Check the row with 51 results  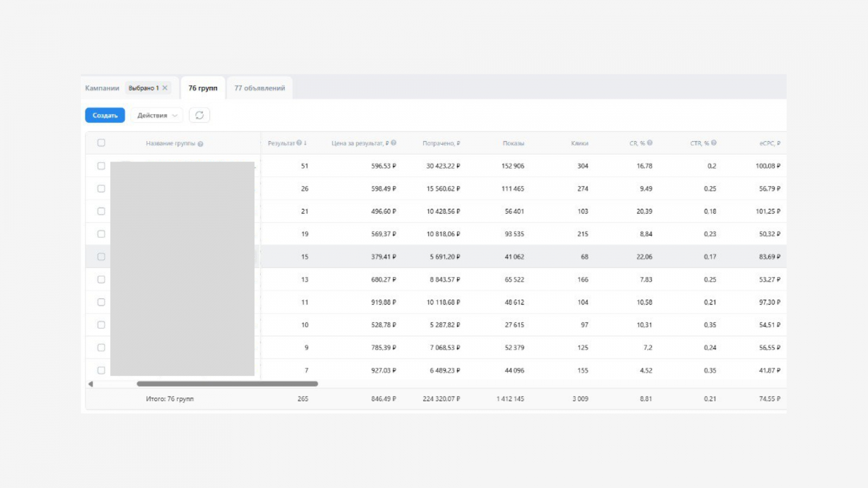[101, 166]
